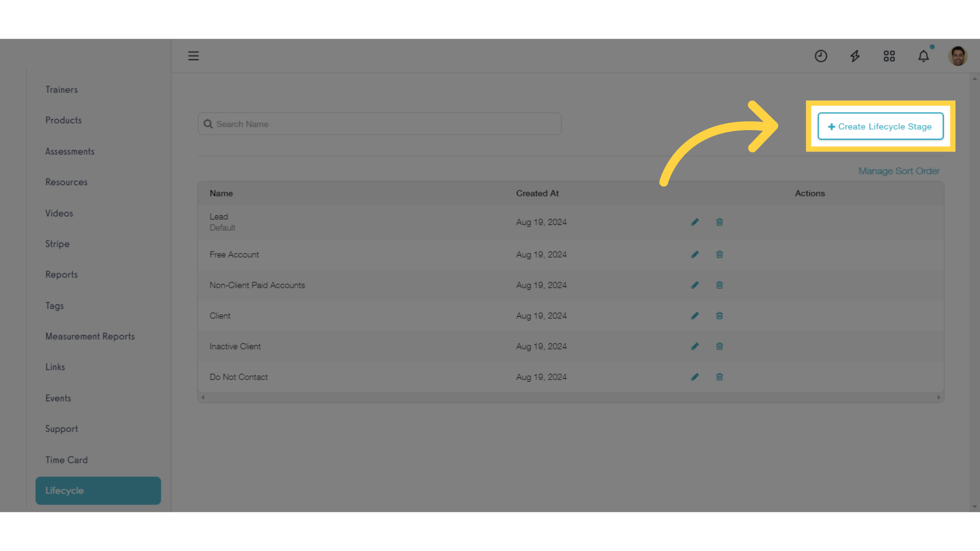Click the activity history clock icon
The width and height of the screenshot is (980, 551).
click(x=820, y=55)
